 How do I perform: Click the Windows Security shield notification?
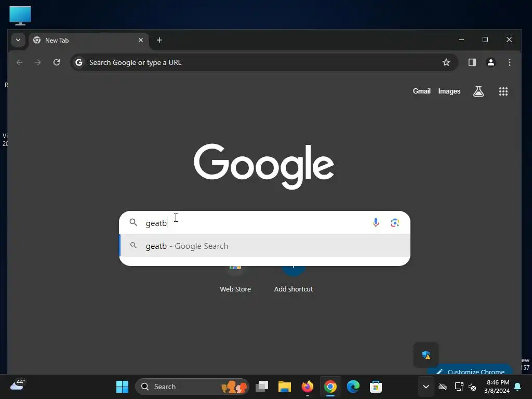point(426,355)
